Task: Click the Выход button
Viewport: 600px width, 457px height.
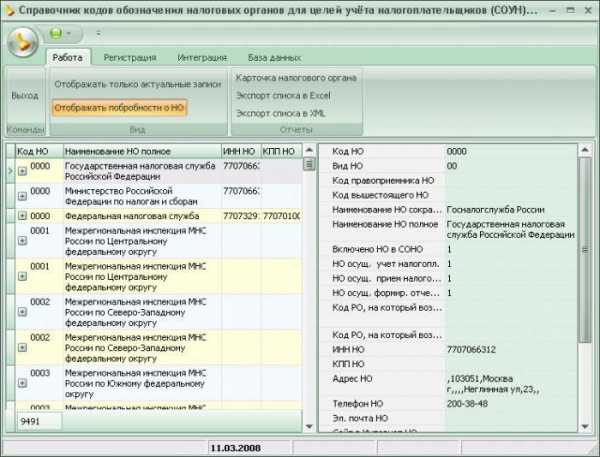Action: coord(24,95)
